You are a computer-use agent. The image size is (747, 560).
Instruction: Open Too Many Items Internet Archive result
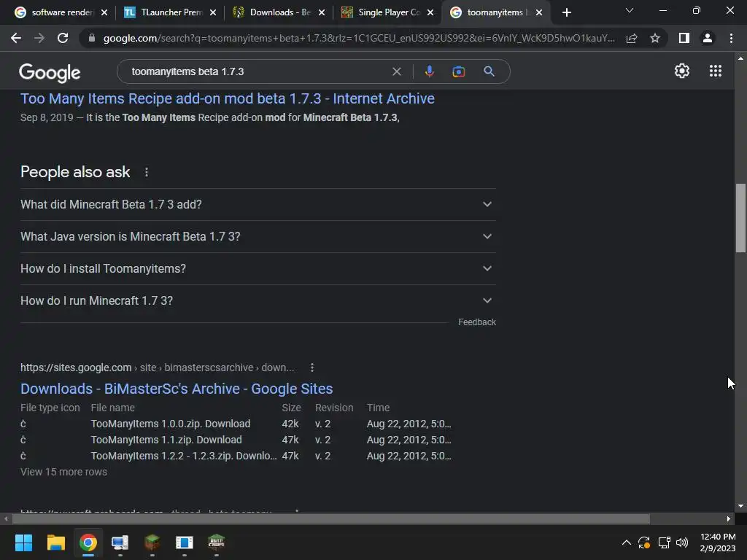[x=228, y=98]
